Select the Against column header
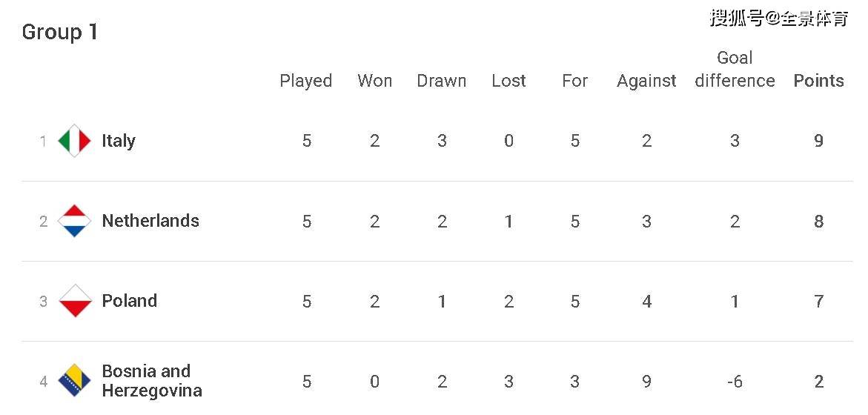 pyautogui.click(x=646, y=82)
